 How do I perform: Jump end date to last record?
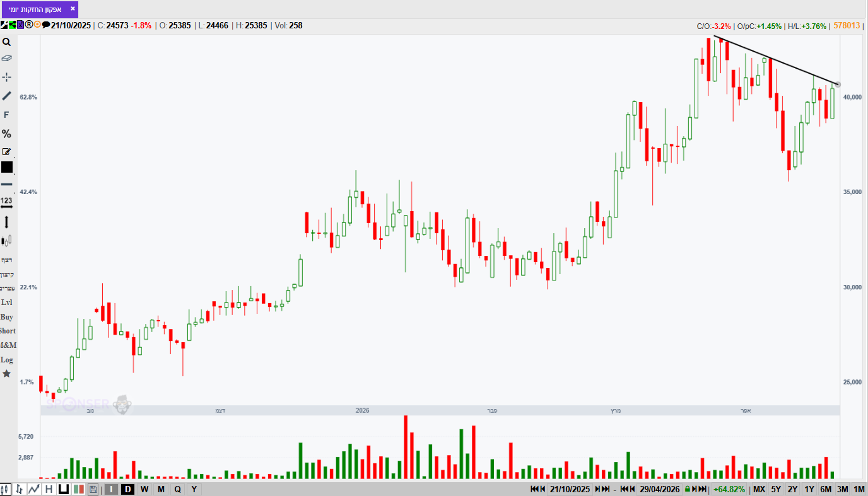pos(702,489)
